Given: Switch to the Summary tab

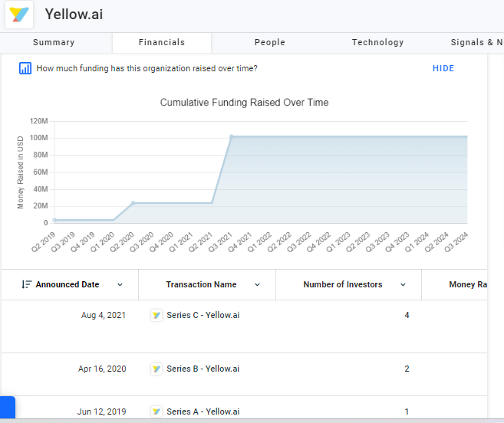Looking at the screenshot, I should (54, 42).
